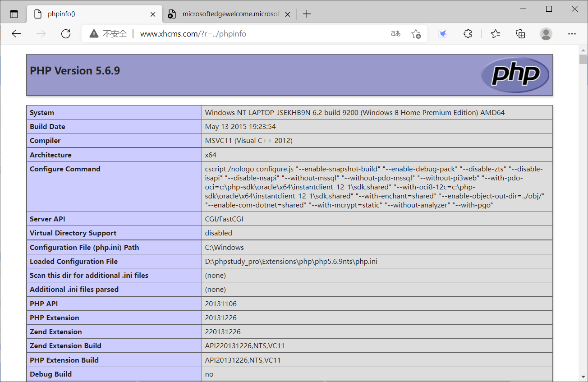Select the 'Build Date' row label
Viewport: 588px width, 382px height.
47,126
